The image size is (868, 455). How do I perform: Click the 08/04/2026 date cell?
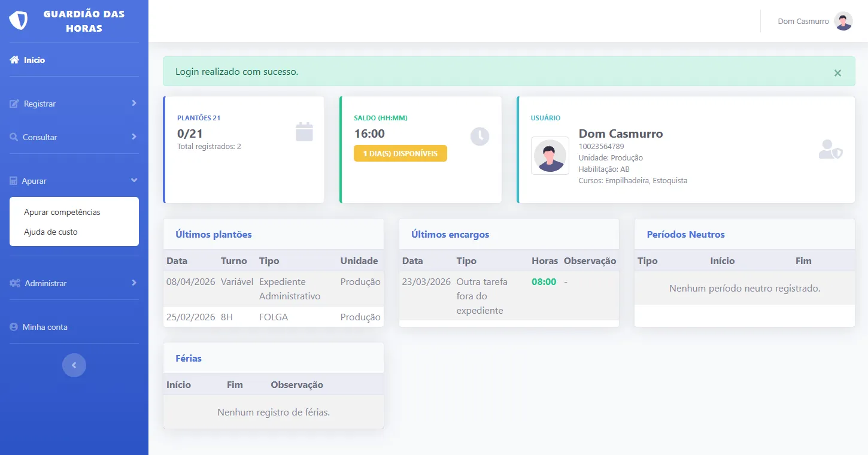191,282
